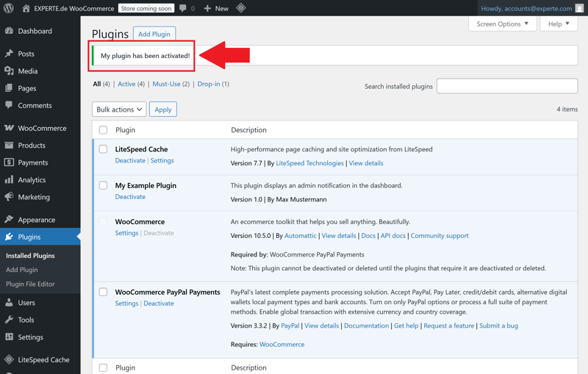Viewport: 588px width, 374px height.
Task: Expand the Help tab
Action: click(x=559, y=24)
